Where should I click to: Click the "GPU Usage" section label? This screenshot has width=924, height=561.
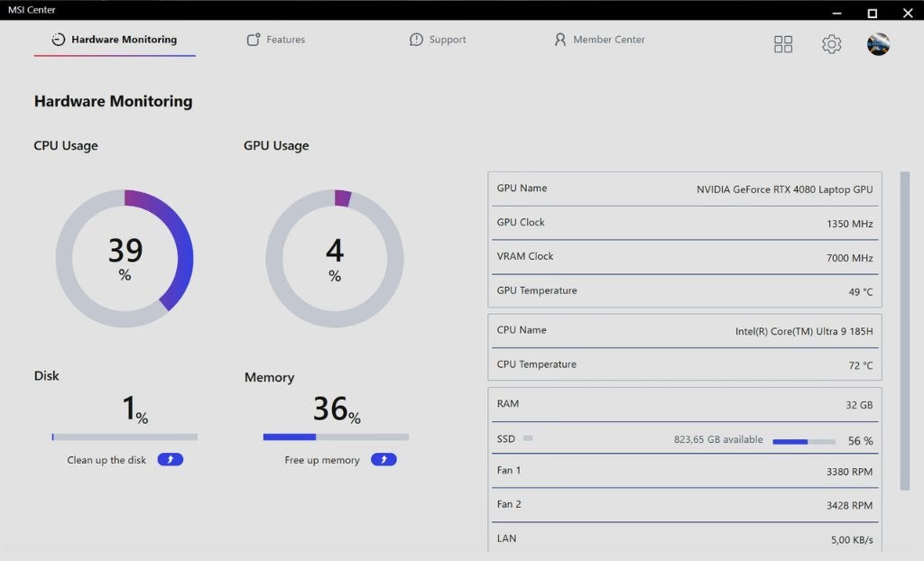(276, 145)
